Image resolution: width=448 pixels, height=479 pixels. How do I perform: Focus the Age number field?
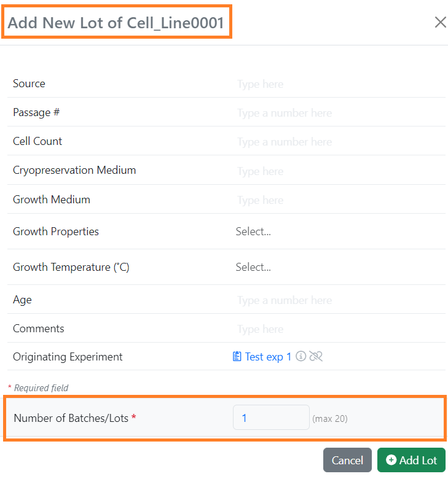339,300
